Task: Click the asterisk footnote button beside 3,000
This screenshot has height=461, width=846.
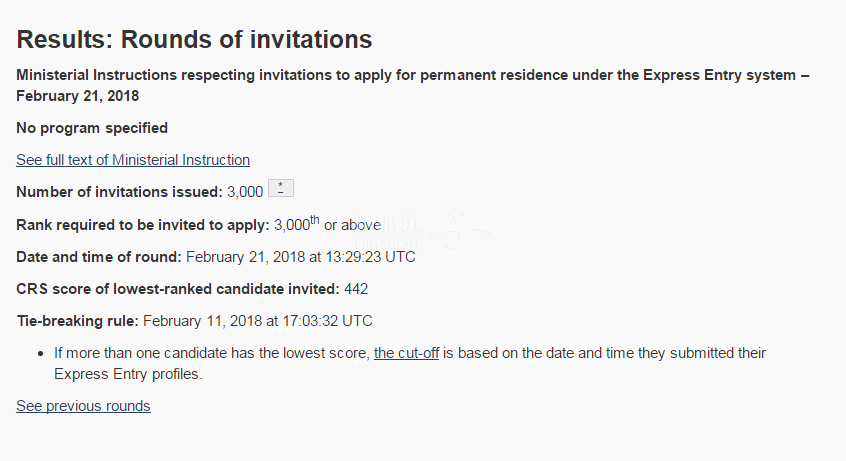Action: coord(281,188)
